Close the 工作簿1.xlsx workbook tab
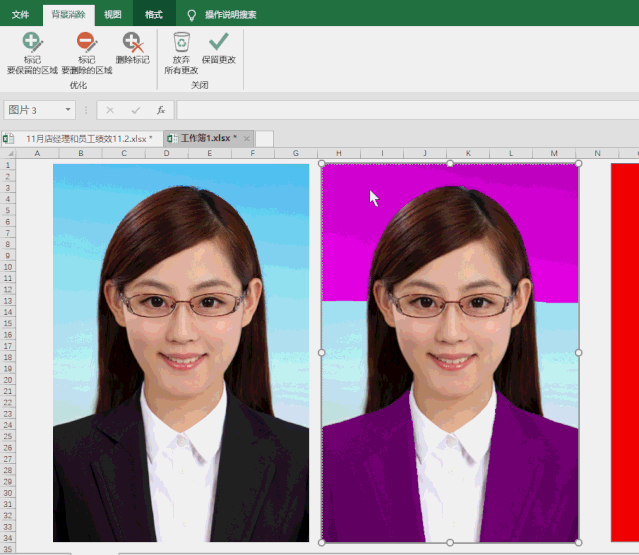Screen dimensions: 639x555 [x=246, y=138]
